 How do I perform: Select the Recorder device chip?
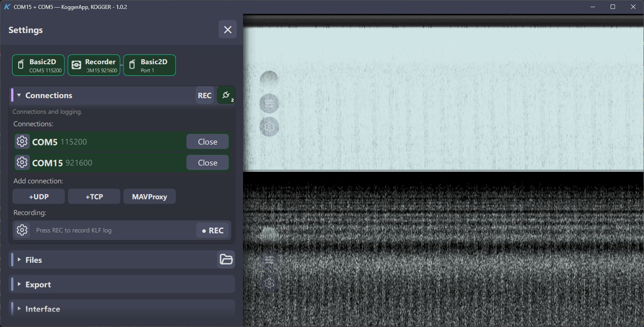coord(94,65)
